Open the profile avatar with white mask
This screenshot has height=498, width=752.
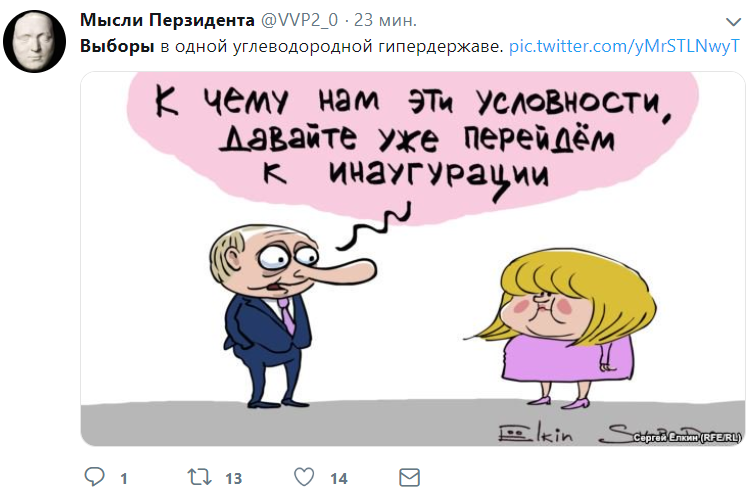[34, 41]
